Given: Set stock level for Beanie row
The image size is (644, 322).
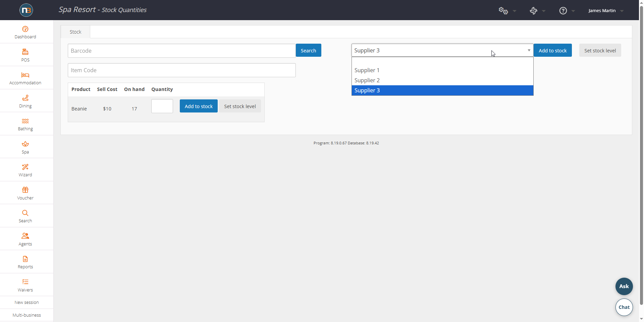Looking at the screenshot, I should pos(240,106).
